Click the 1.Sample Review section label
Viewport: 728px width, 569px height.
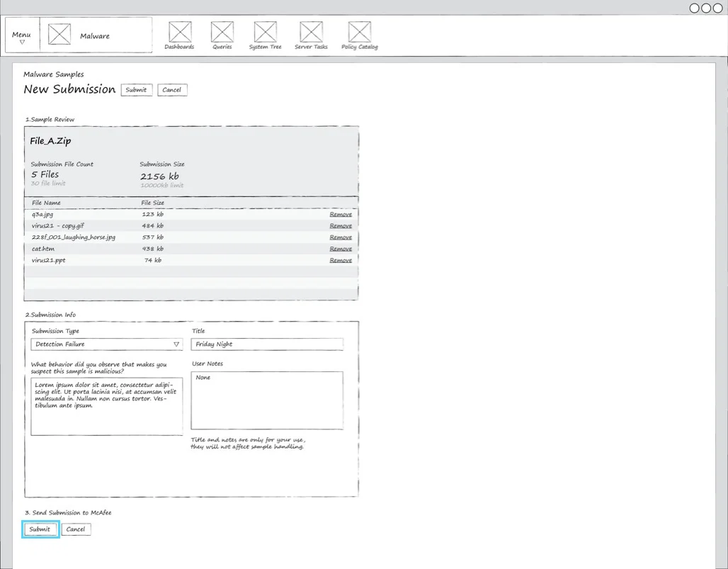[x=50, y=119]
